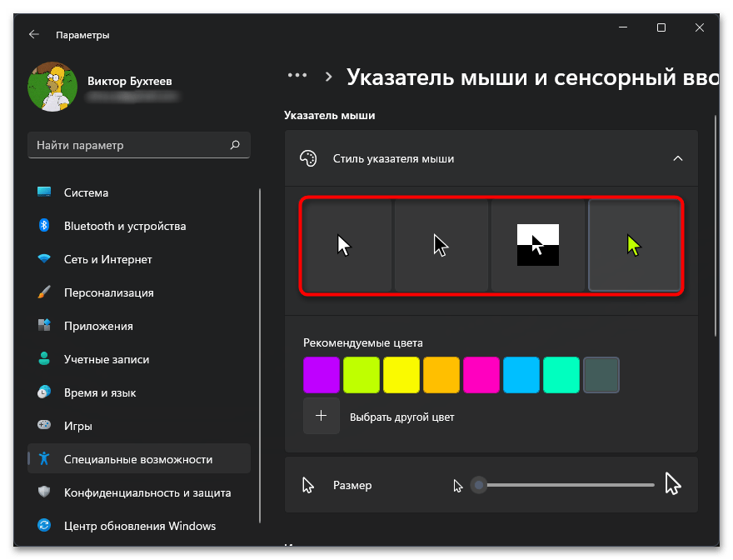Select the custom color pointer style
The image size is (733, 560).
coord(635,246)
